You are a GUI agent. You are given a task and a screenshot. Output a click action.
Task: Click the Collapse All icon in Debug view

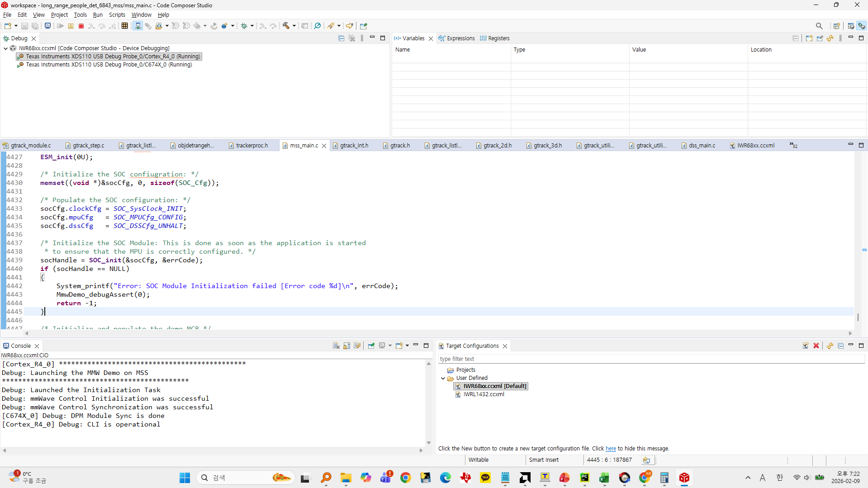342,38
